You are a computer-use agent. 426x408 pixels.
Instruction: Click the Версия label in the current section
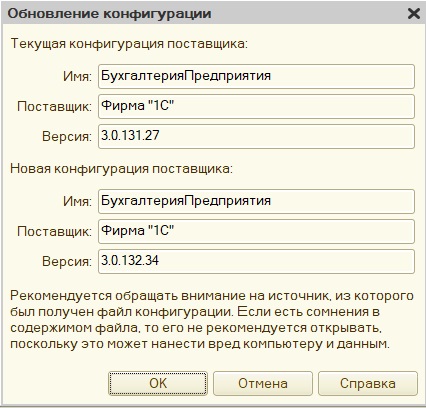coord(67,137)
